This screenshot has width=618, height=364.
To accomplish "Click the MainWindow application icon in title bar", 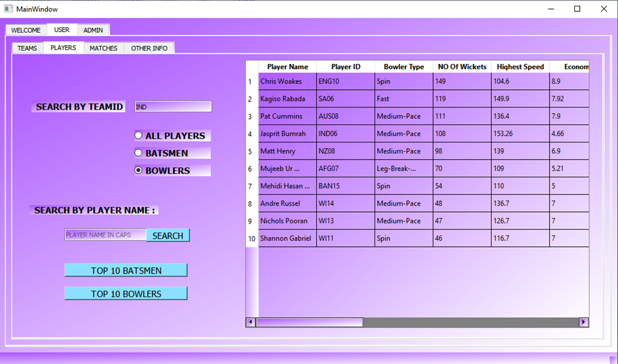I will [8, 9].
